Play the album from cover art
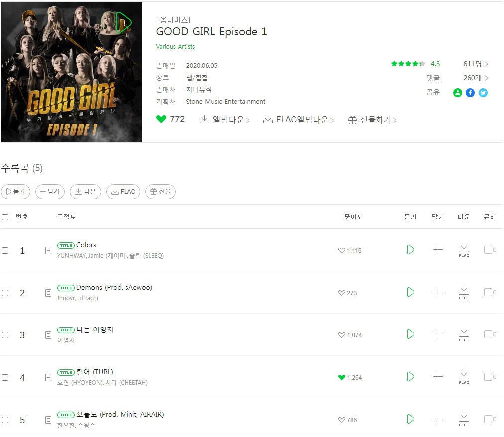The image size is (504, 437). tap(124, 23)
